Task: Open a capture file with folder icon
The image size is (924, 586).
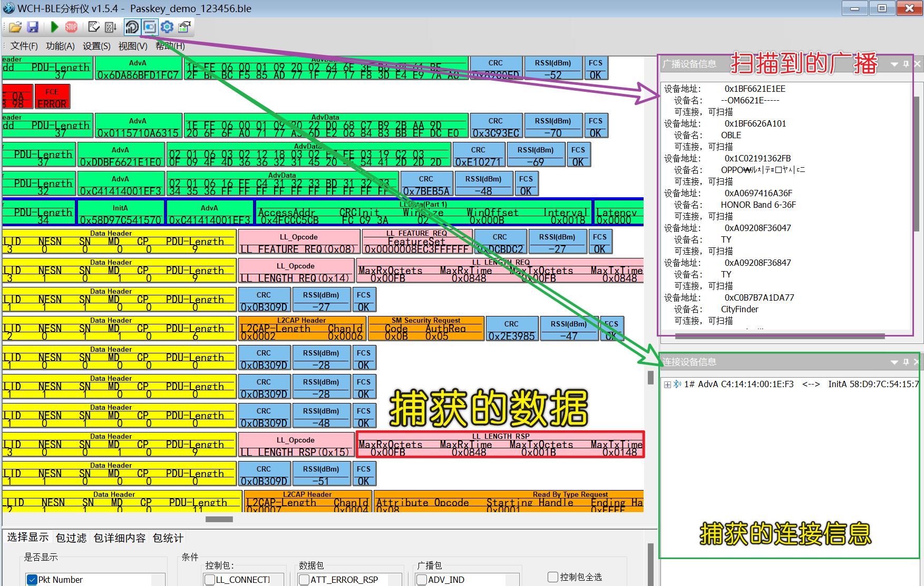Action: pyautogui.click(x=15, y=27)
